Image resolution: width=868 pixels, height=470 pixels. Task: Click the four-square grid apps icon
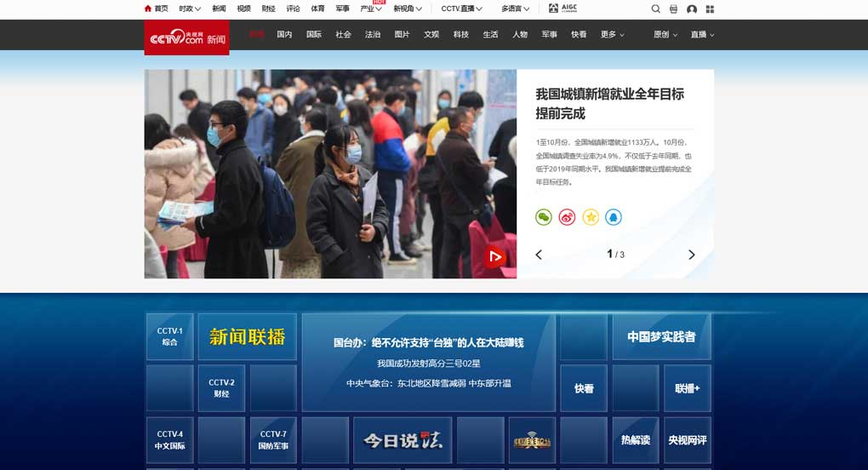coord(710,9)
